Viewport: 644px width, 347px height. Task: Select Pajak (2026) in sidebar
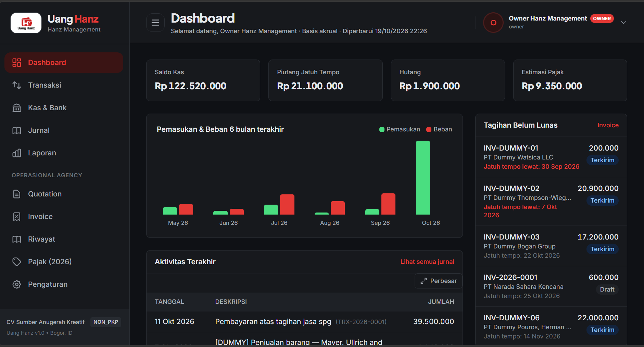click(x=64, y=262)
